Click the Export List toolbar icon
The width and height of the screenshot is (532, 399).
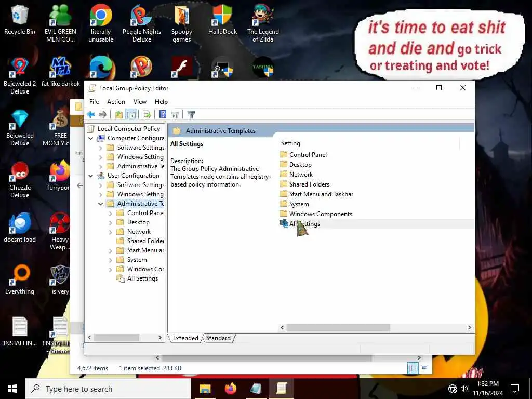coord(147,115)
